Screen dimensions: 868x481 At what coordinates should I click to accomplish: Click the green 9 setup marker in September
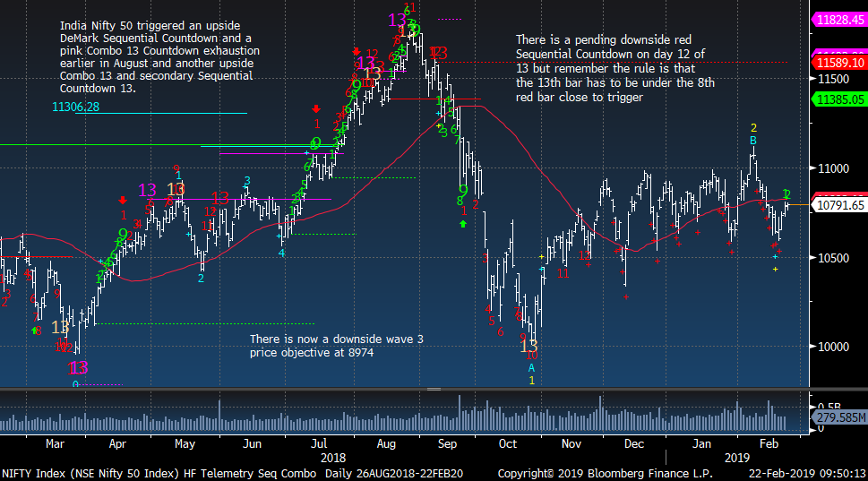pyautogui.click(x=463, y=191)
